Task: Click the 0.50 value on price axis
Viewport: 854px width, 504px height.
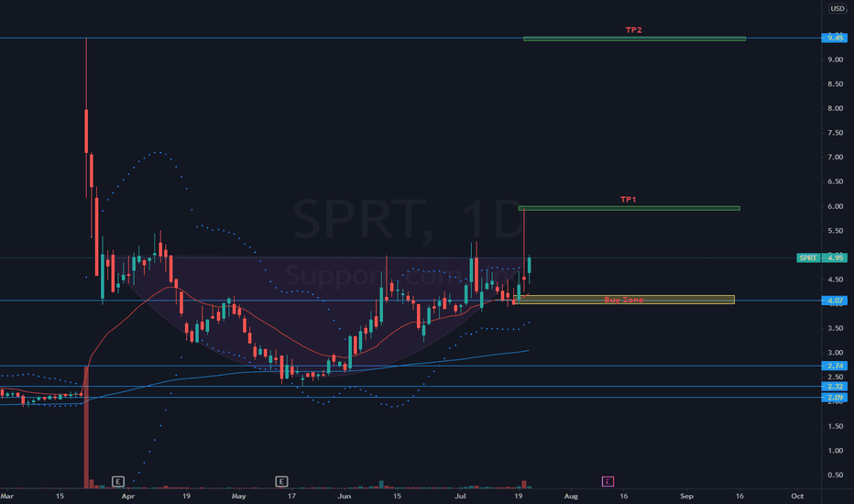Action: 836,475
